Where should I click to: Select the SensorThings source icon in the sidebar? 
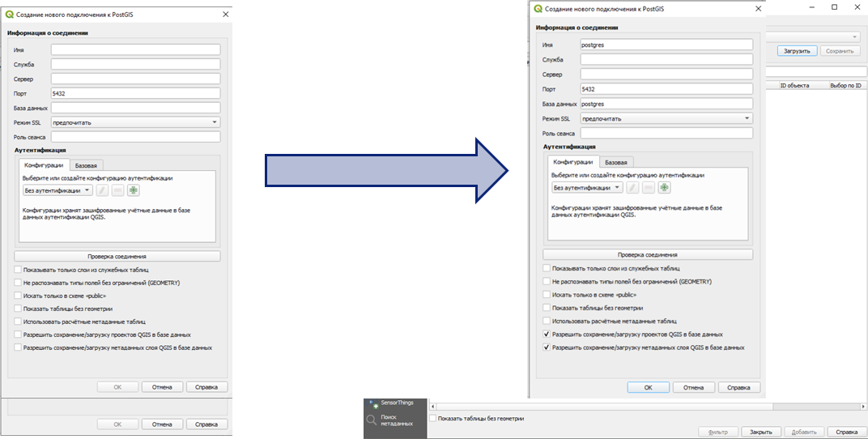point(372,404)
